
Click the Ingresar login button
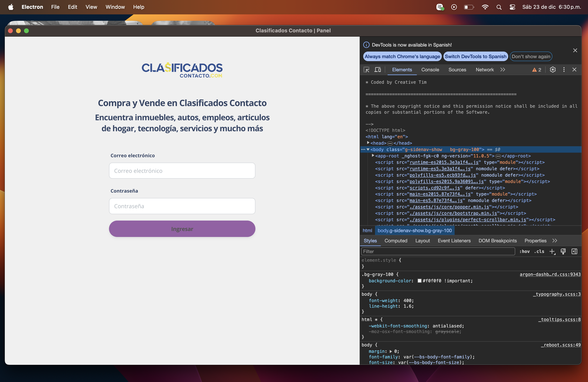coord(182,229)
